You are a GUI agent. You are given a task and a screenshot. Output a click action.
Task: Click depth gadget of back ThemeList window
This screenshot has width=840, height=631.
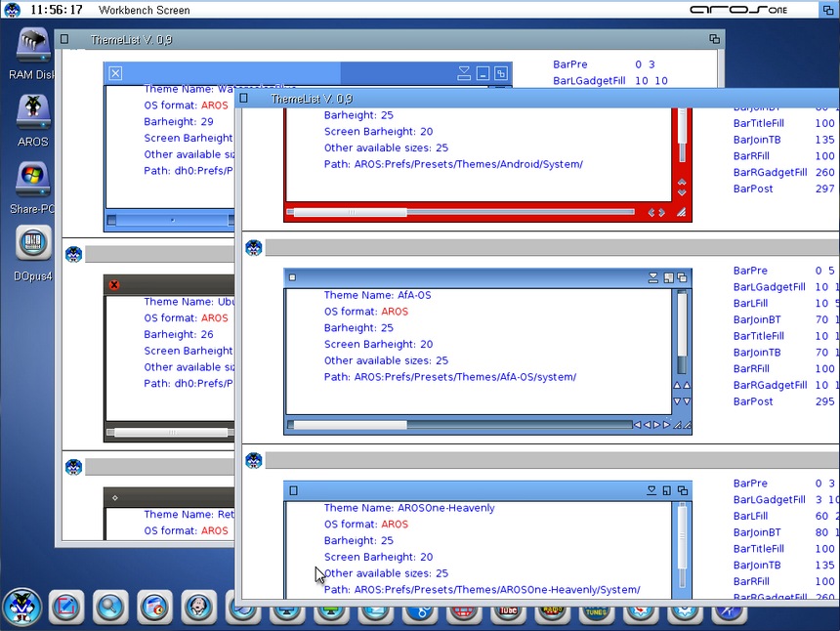[714, 39]
